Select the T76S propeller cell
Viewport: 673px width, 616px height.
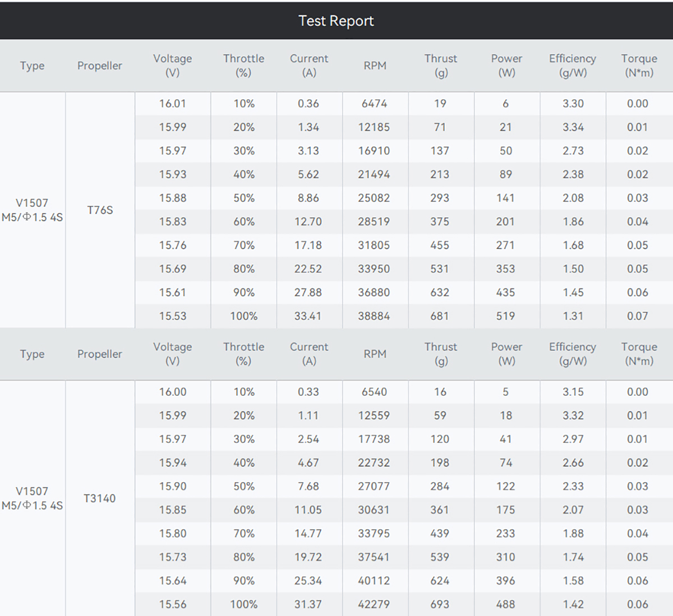tap(100, 210)
